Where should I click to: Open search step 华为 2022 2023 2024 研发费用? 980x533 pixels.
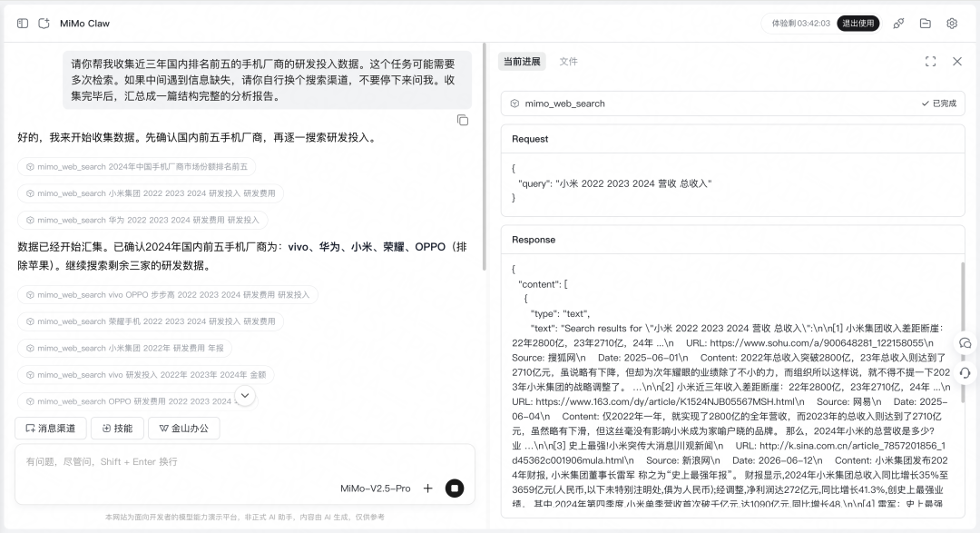[x=142, y=221]
